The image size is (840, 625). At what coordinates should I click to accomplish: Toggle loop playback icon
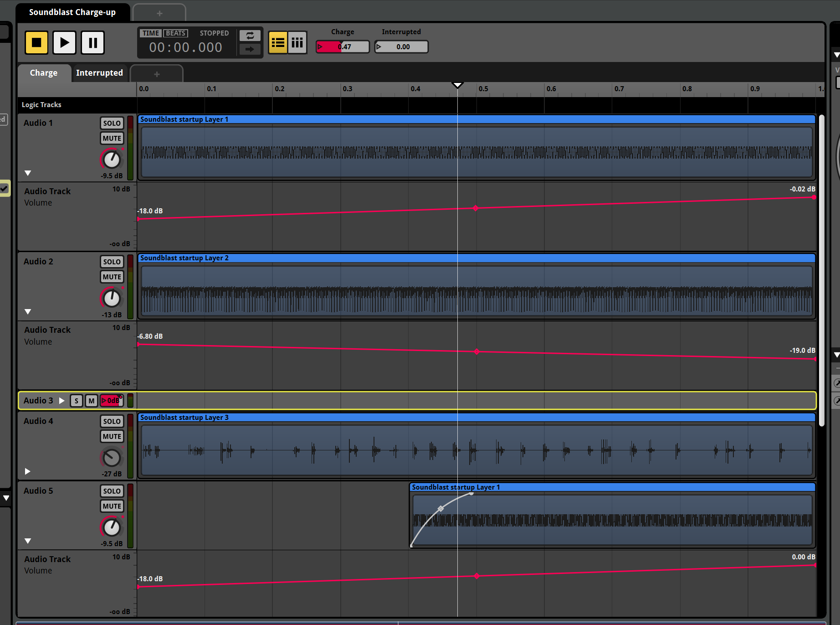[250, 36]
